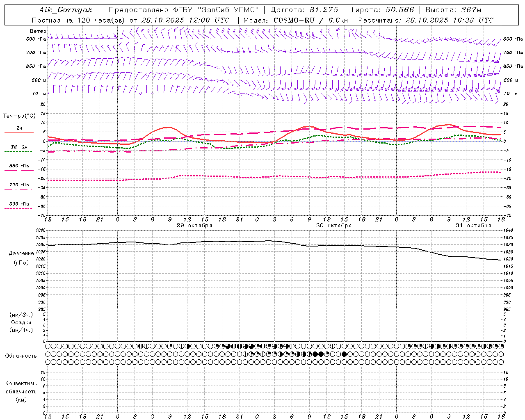Click the 'Ветер' wind panel label
This screenshot has height=420, width=525.
click(38, 31)
